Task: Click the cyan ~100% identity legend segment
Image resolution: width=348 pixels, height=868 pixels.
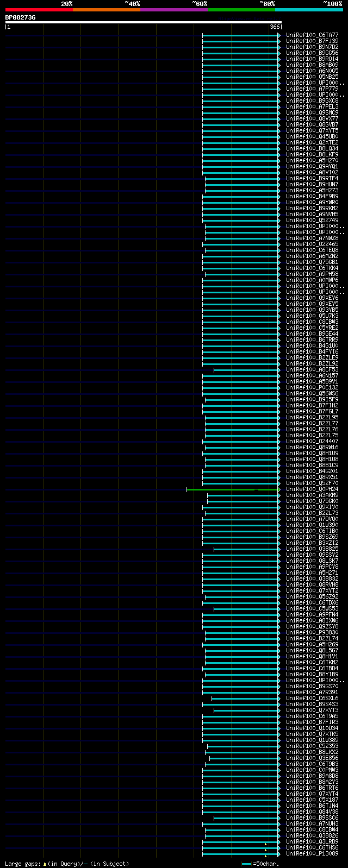Action: (309, 10)
